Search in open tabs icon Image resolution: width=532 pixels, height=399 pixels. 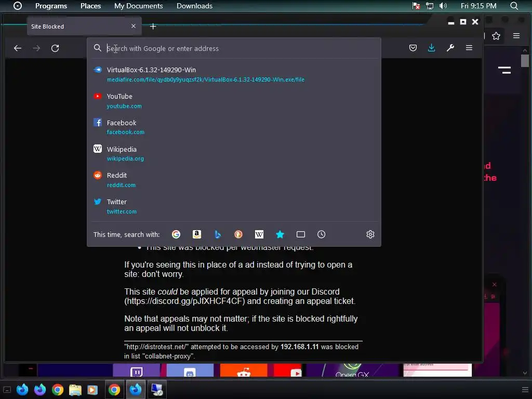(x=301, y=234)
